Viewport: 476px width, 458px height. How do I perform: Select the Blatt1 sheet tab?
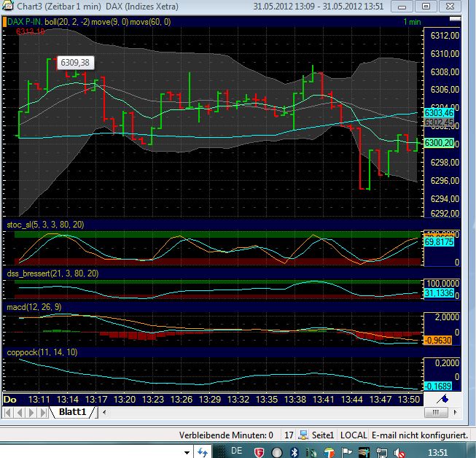(73, 412)
